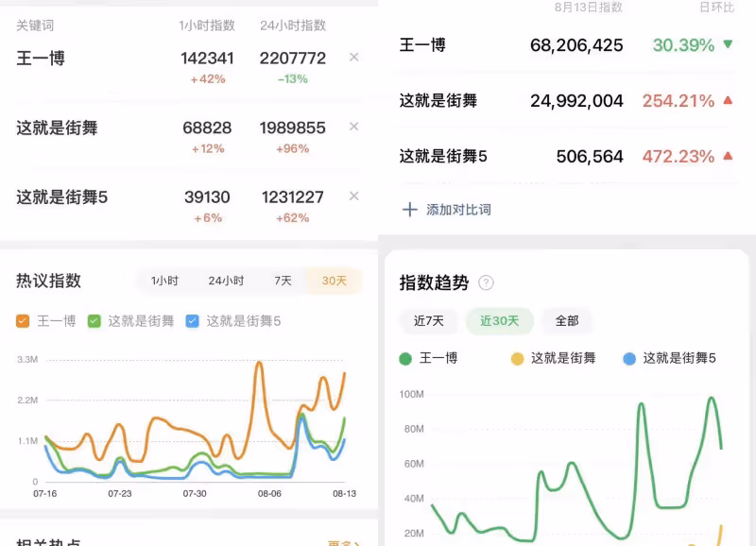
Task: Switch 热议指数 to the 1小时 tab
Action: click(164, 281)
